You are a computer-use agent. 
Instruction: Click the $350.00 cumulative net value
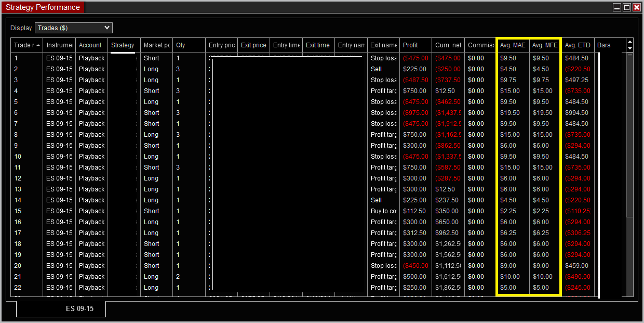pyautogui.click(x=447, y=211)
